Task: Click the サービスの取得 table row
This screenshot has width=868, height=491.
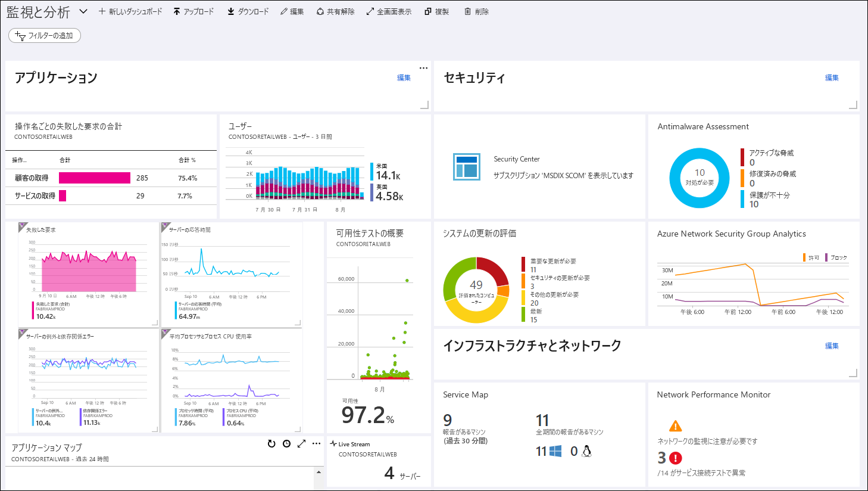Action: pos(111,195)
